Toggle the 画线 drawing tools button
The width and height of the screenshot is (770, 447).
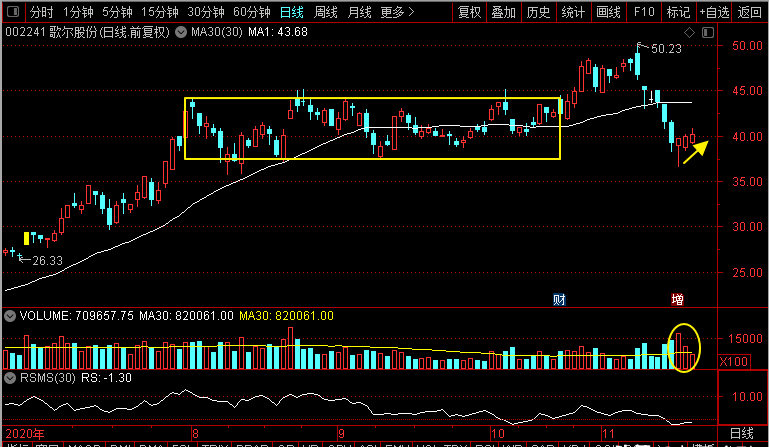(x=608, y=13)
